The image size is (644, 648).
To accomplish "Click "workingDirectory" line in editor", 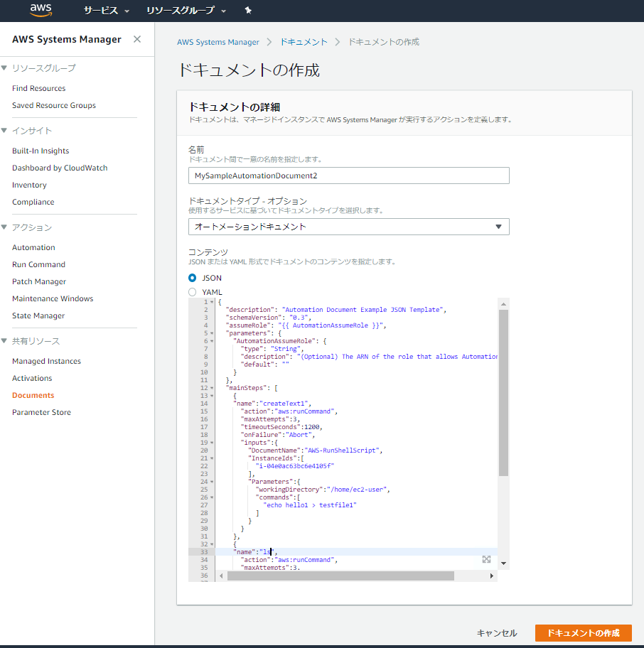I will [x=323, y=490].
